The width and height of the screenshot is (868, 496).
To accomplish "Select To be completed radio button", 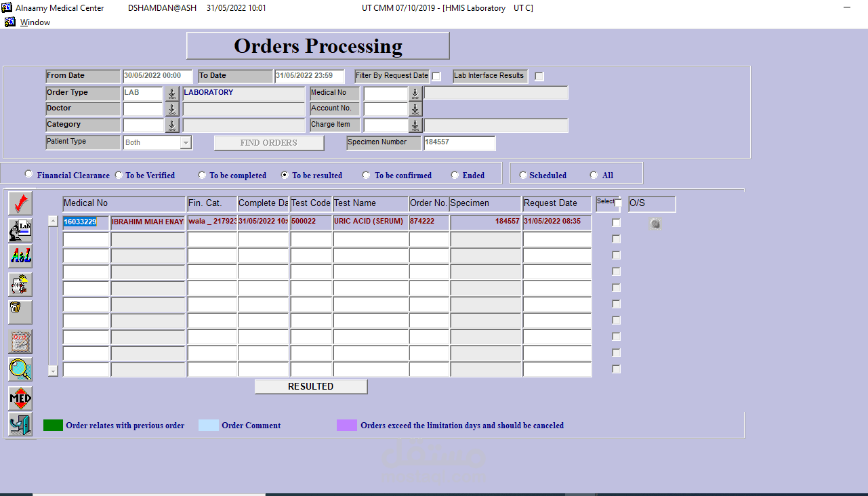I will coord(203,175).
